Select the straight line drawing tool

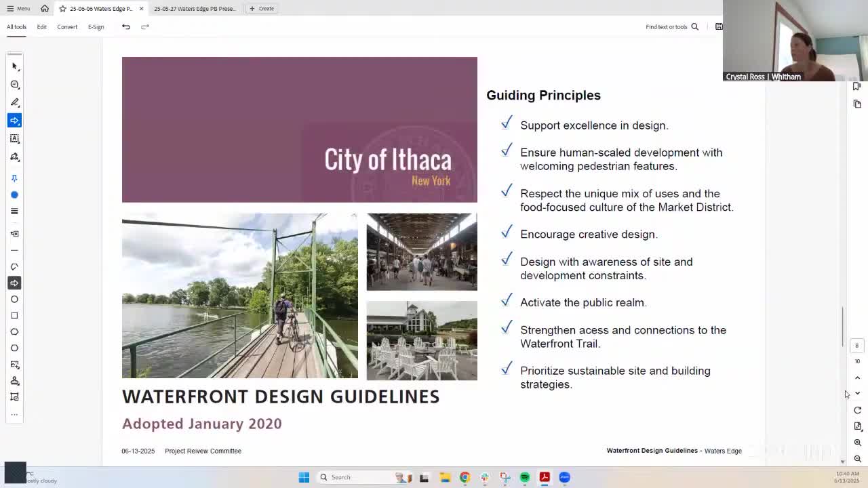(x=14, y=250)
